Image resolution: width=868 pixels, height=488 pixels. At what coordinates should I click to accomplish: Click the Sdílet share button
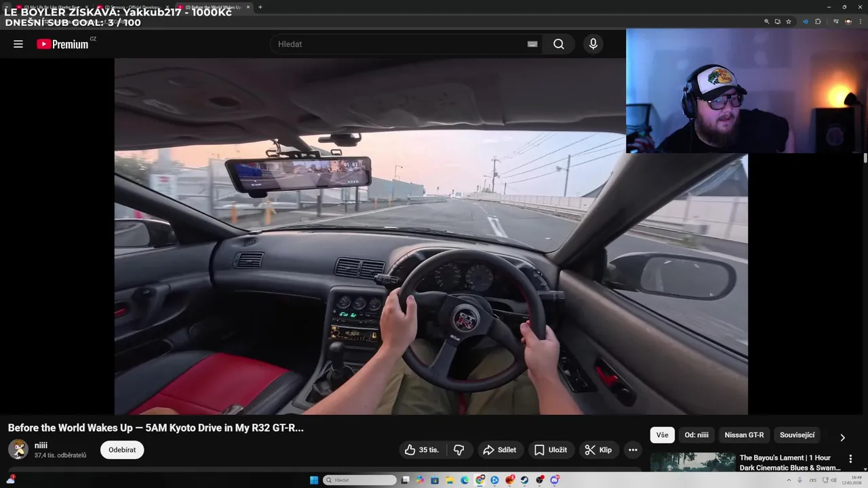point(500,450)
